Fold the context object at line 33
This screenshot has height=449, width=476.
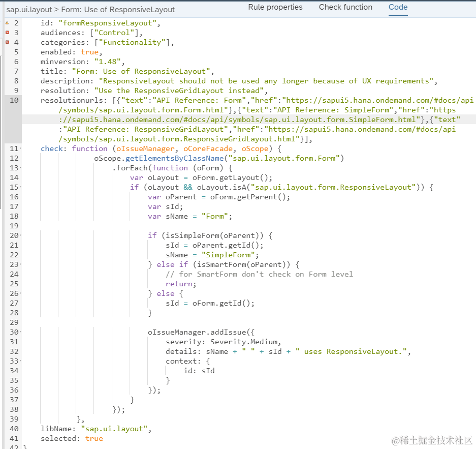click(20, 361)
